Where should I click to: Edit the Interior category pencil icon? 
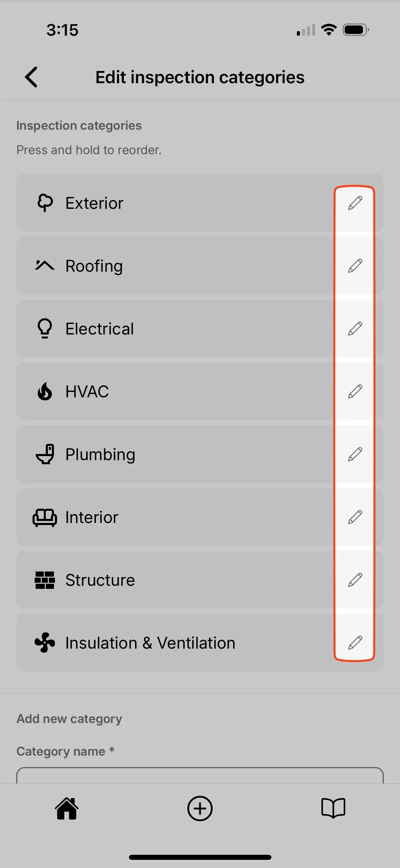355,517
